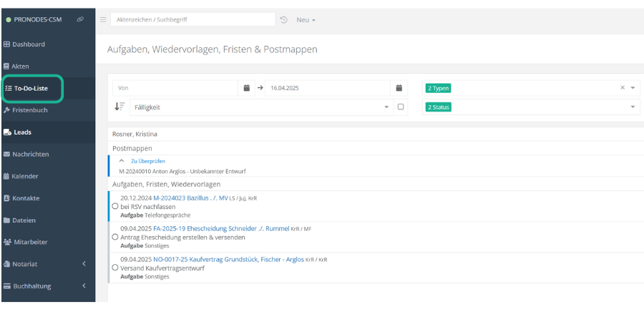The height and width of the screenshot is (322, 644).
Task: Click the history clock icon beside search
Action: [x=284, y=19]
